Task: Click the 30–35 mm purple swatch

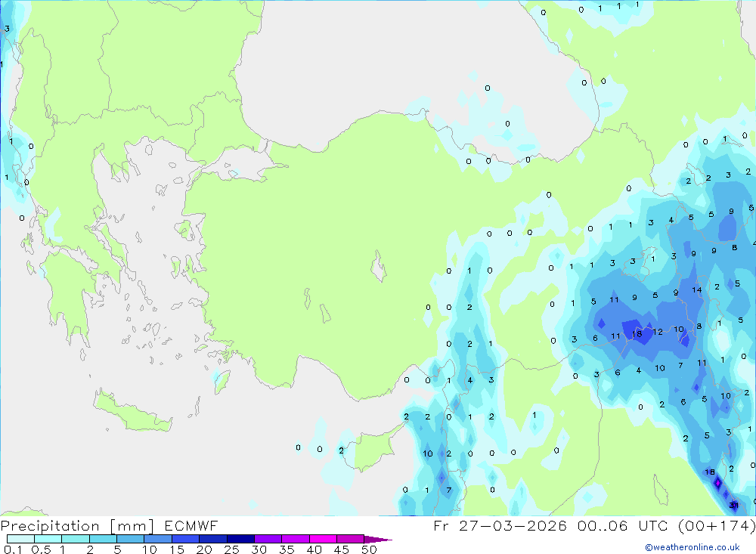Action: coord(268,539)
